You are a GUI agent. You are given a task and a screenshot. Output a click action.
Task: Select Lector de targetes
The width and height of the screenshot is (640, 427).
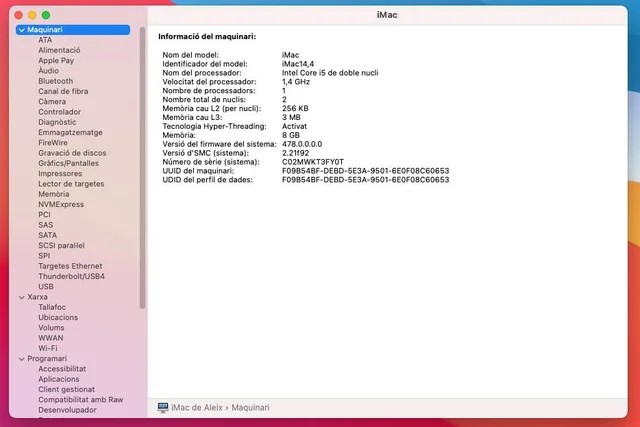(71, 184)
